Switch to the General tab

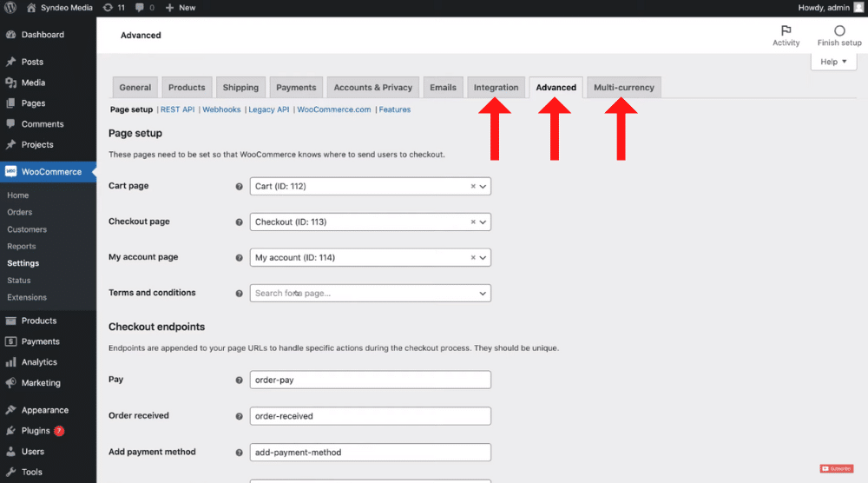(135, 88)
